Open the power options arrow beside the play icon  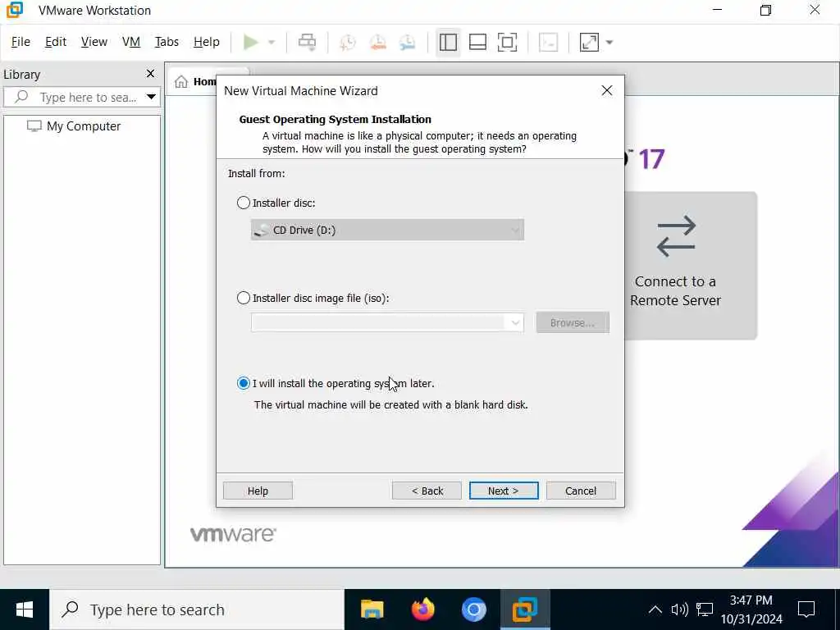point(272,43)
